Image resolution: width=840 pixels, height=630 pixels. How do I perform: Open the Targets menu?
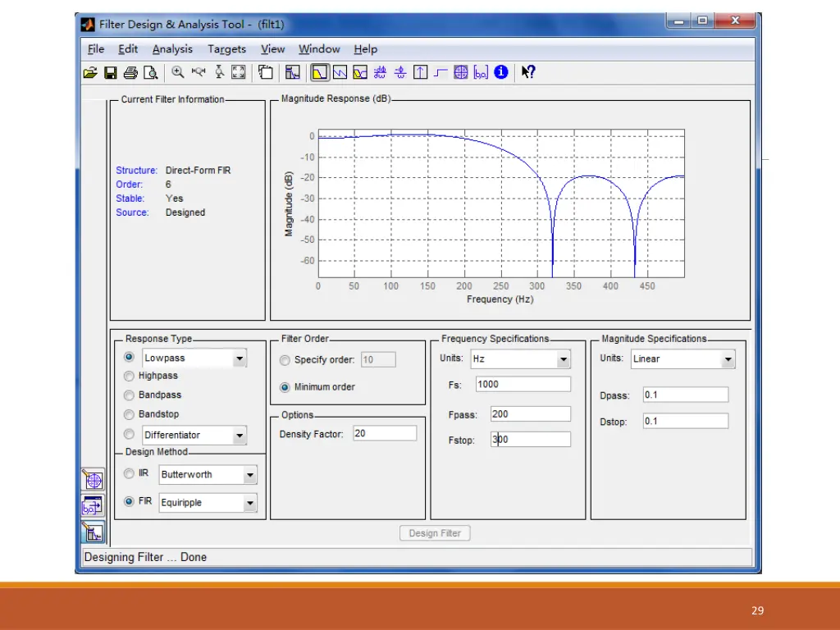226,49
